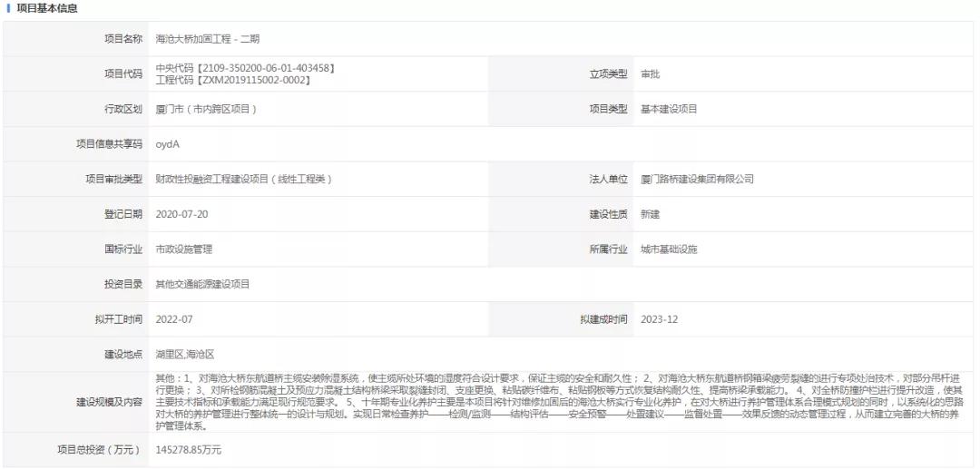Viewport: 980px width, 469px height.
Task: Click the 新建 value
Action: (650, 214)
